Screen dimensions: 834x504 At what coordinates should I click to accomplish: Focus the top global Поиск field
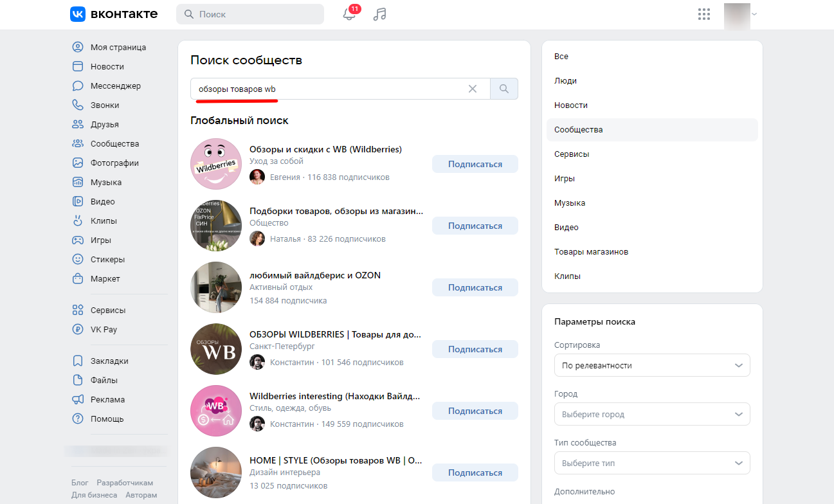[x=250, y=14]
